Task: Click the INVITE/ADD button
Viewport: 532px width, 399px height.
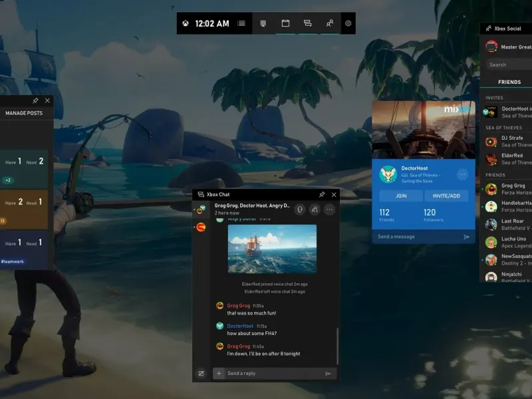Action: click(x=446, y=196)
